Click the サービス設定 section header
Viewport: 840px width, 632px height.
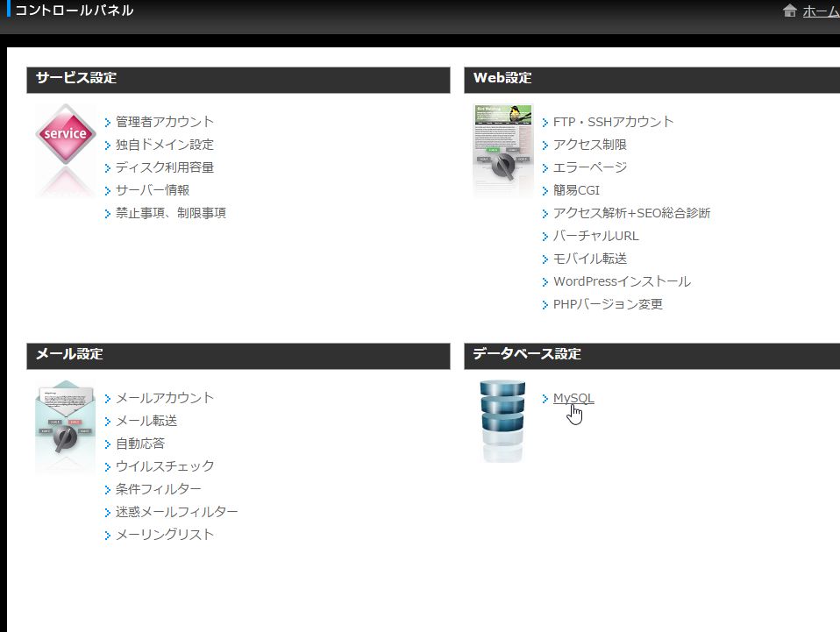click(x=238, y=80)
